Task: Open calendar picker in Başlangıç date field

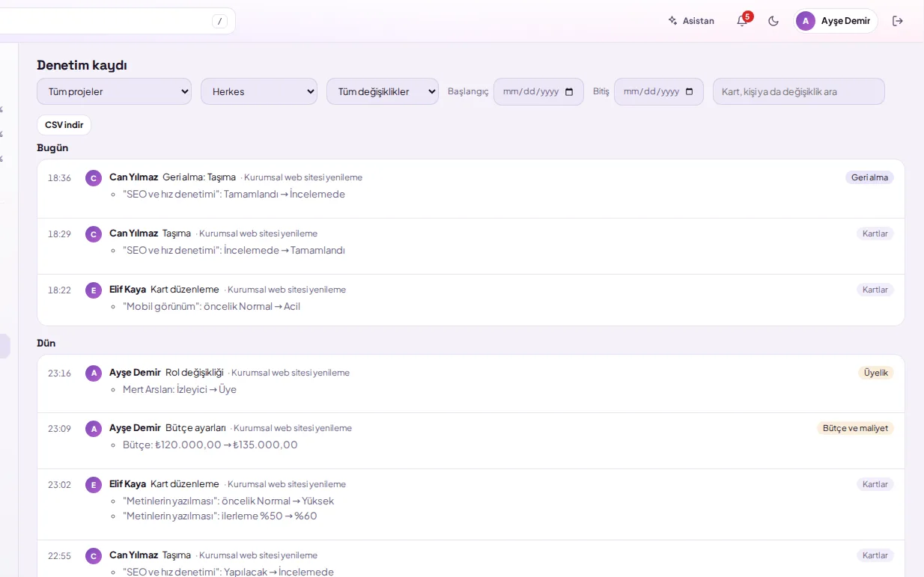Action: [x=569, y=92]
